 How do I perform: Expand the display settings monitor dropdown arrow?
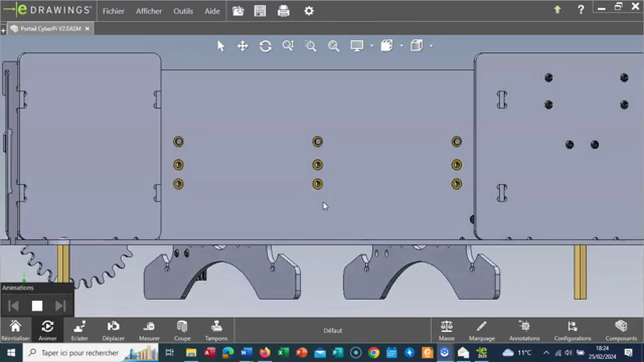(x=372, y=46)
